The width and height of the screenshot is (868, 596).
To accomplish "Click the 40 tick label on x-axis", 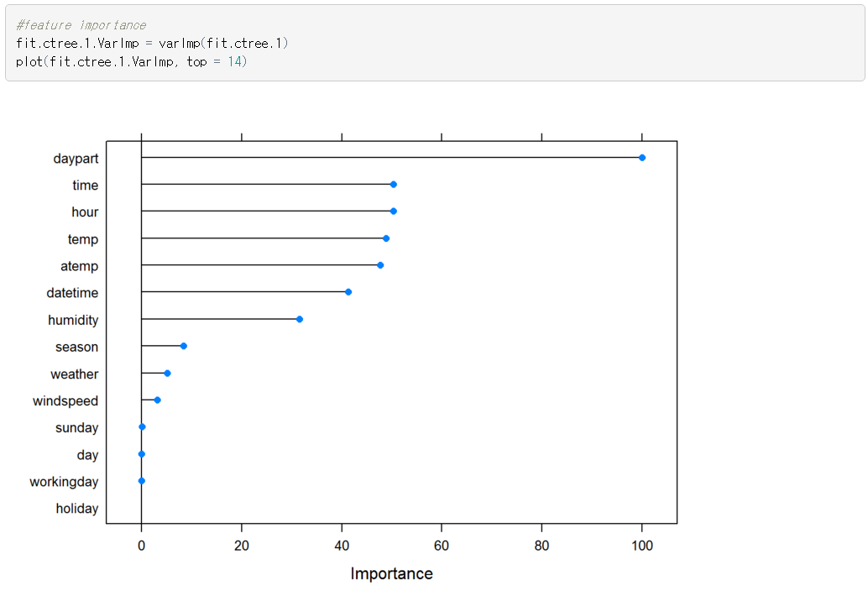I will [342, 546].
